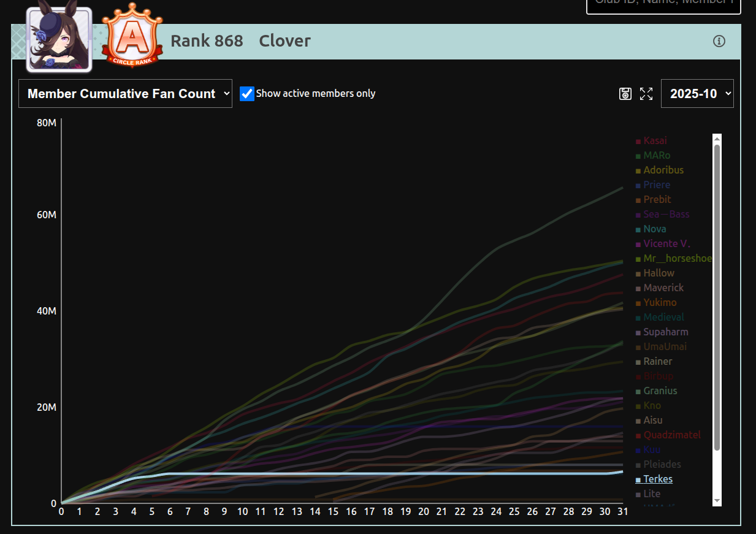Open the club info icon
Viewport: 756px width, 534px height.
tap(719, 41)
